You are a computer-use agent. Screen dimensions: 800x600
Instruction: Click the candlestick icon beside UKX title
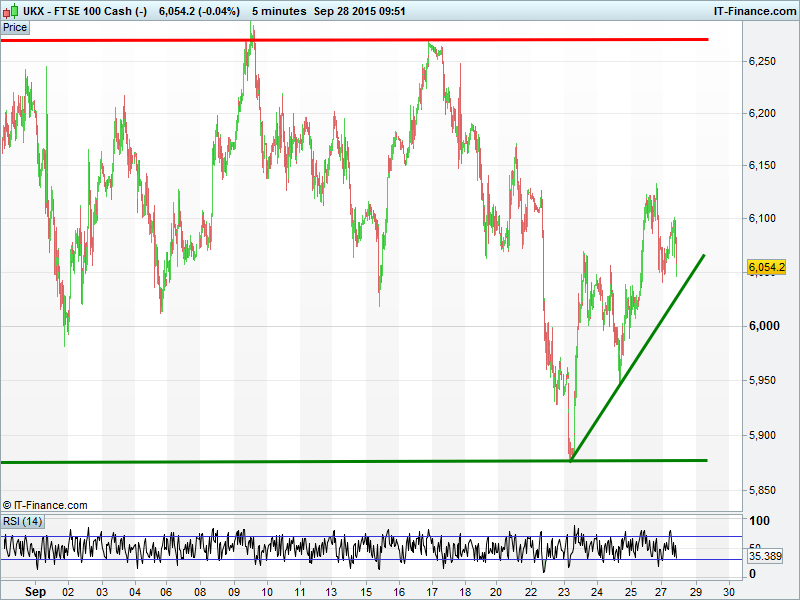(11, 11)
